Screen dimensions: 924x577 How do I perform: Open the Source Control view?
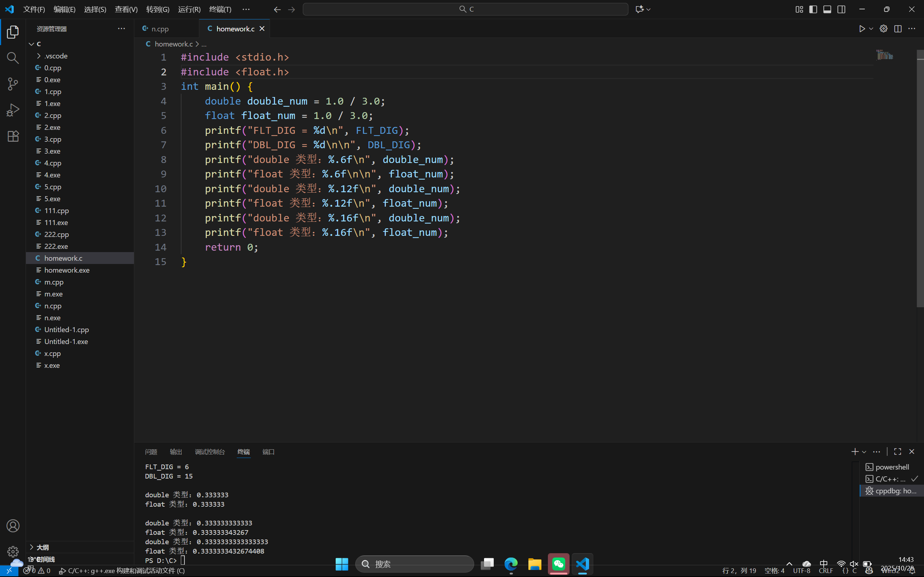click(13, 84)
